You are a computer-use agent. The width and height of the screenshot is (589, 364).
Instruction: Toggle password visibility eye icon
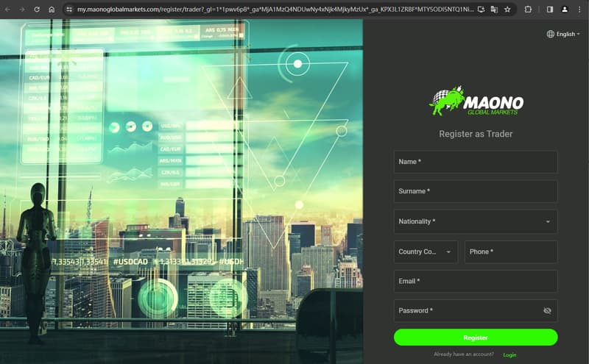coord(547,311)
